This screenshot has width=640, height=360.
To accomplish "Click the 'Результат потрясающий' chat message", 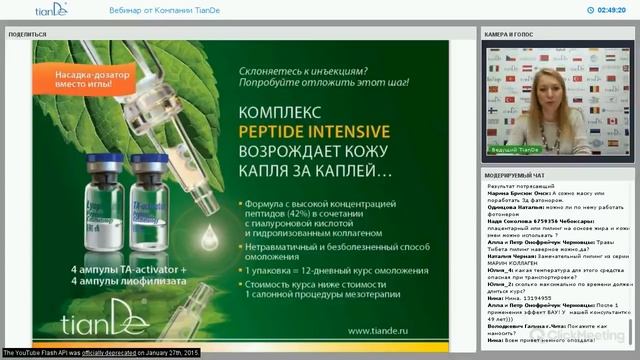I will click(x=521, y=186).
